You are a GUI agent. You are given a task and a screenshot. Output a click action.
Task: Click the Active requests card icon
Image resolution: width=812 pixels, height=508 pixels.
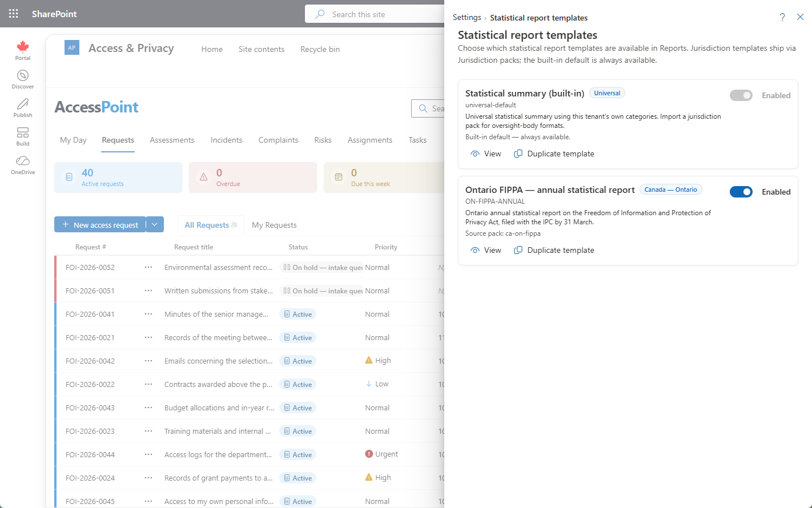pos(69,178)
